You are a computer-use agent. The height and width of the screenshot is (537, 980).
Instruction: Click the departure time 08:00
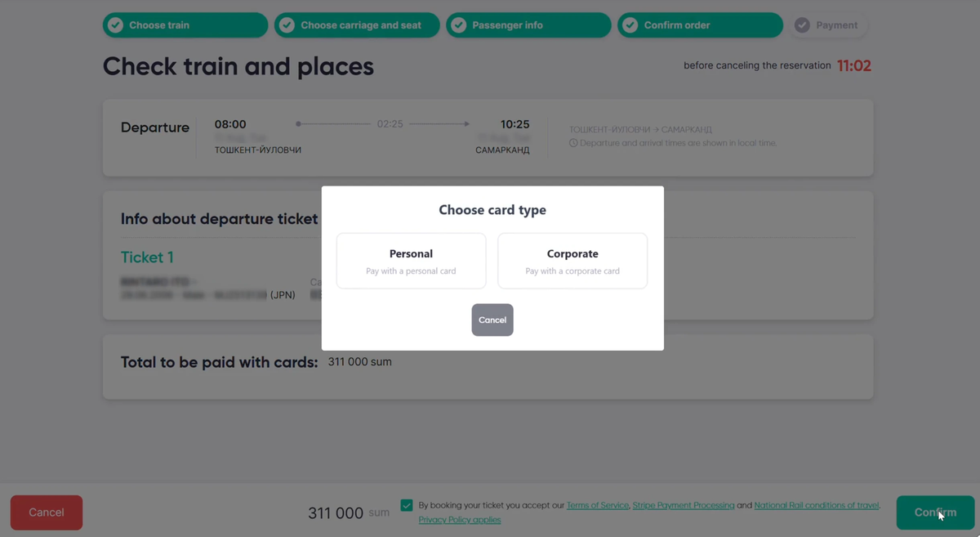(x=230, y=124)
